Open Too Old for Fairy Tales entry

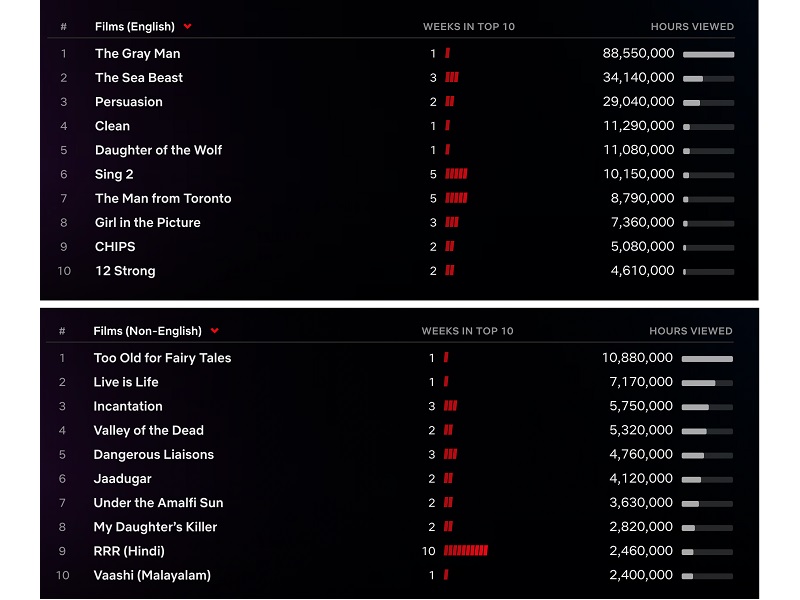coord(162,358)
